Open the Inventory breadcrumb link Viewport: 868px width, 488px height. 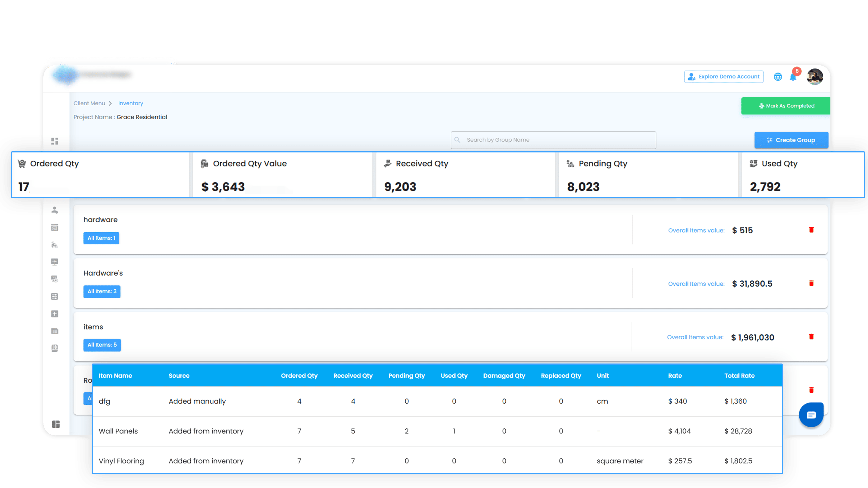tap(130, 103)
